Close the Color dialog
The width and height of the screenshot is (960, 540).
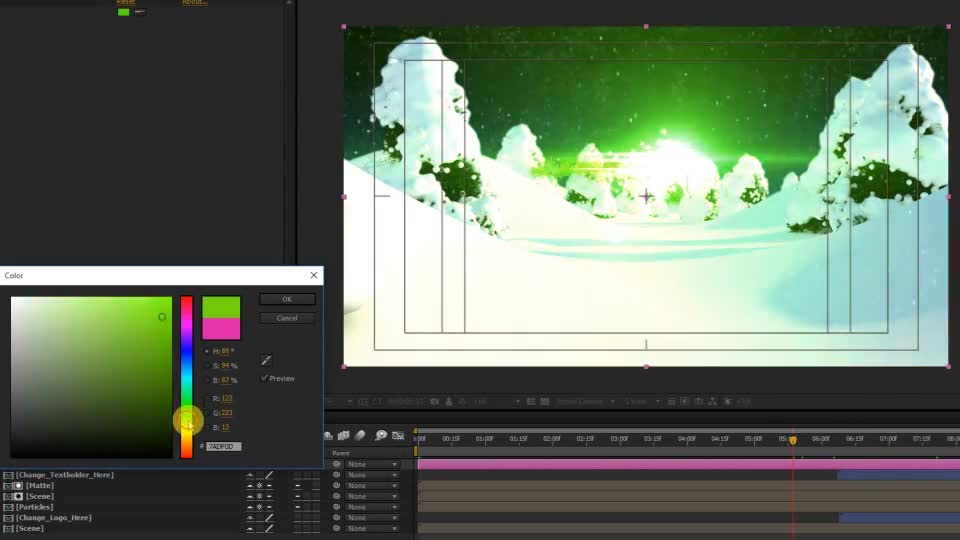tap(314, 276)
